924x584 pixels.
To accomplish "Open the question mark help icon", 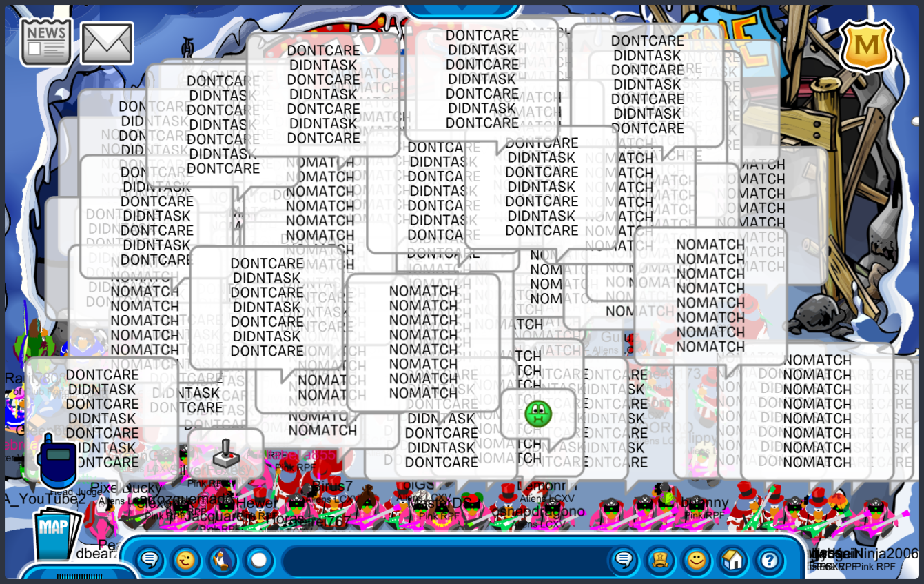I will click(770, 559).
